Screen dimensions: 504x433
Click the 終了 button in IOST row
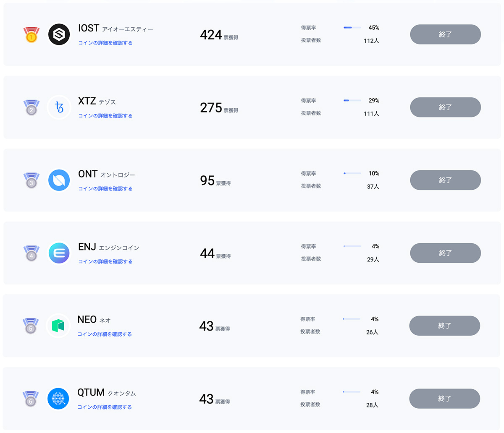445,34
